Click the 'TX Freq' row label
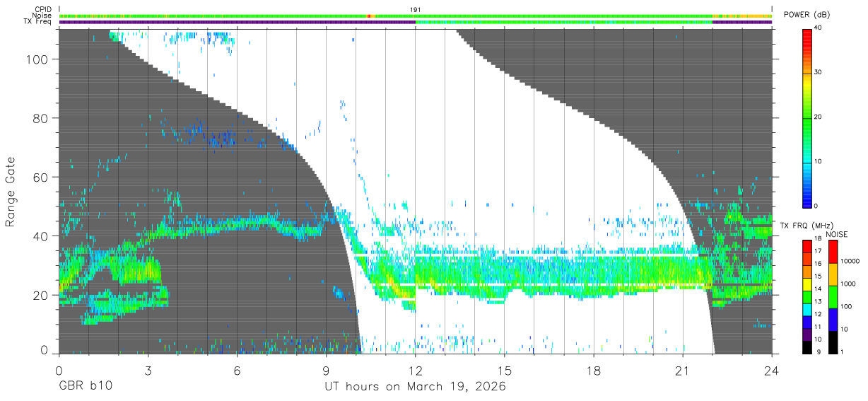 point(37,22)
